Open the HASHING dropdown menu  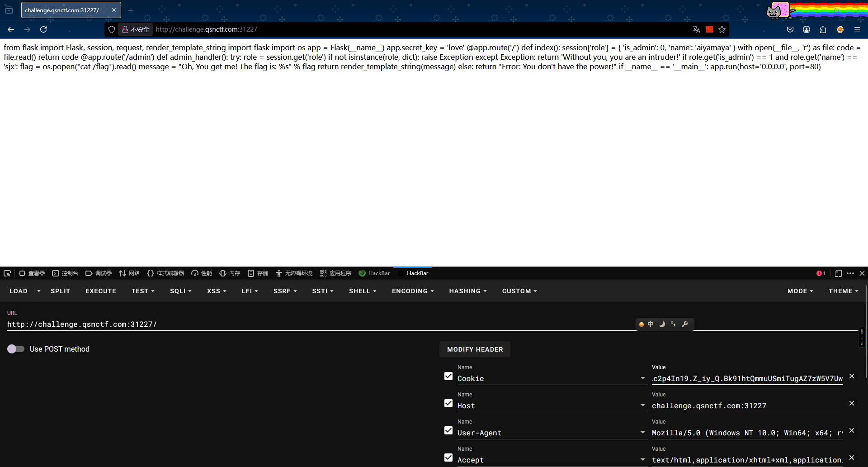point(468,291)
